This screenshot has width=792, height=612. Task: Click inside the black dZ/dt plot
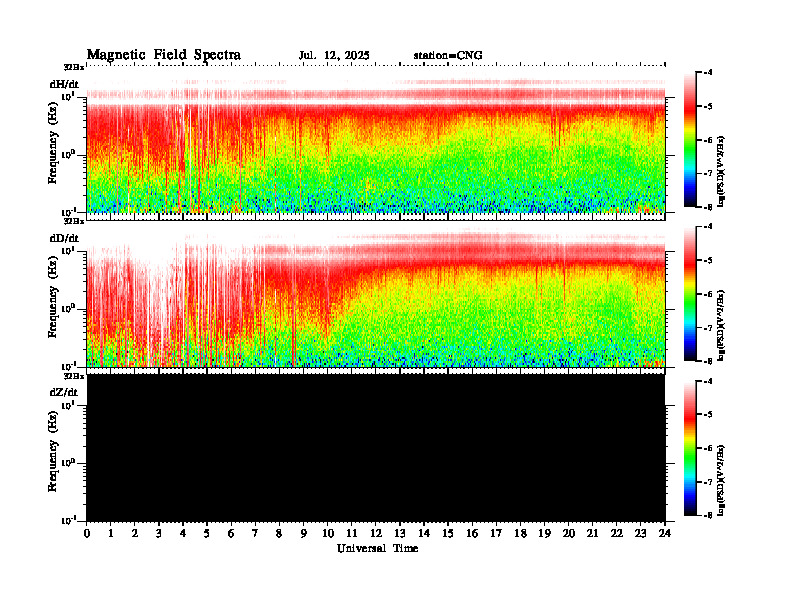click(x=376, y=447)
